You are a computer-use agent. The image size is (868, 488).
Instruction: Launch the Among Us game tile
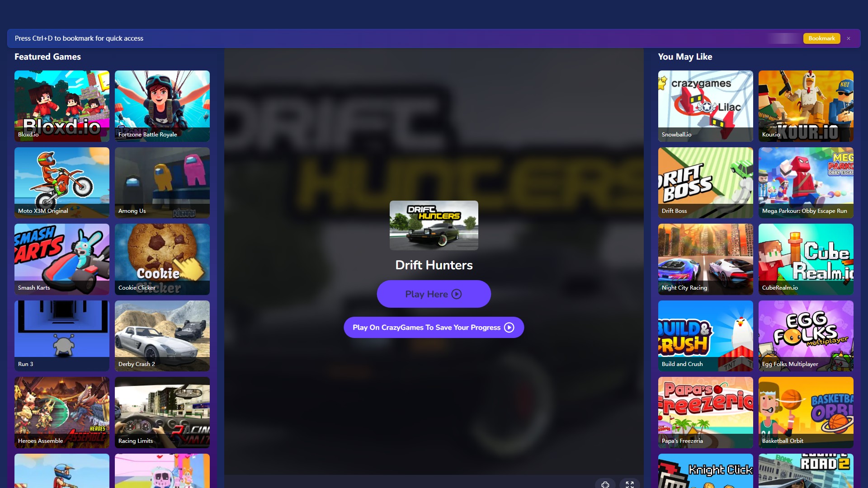coord(162,183)
